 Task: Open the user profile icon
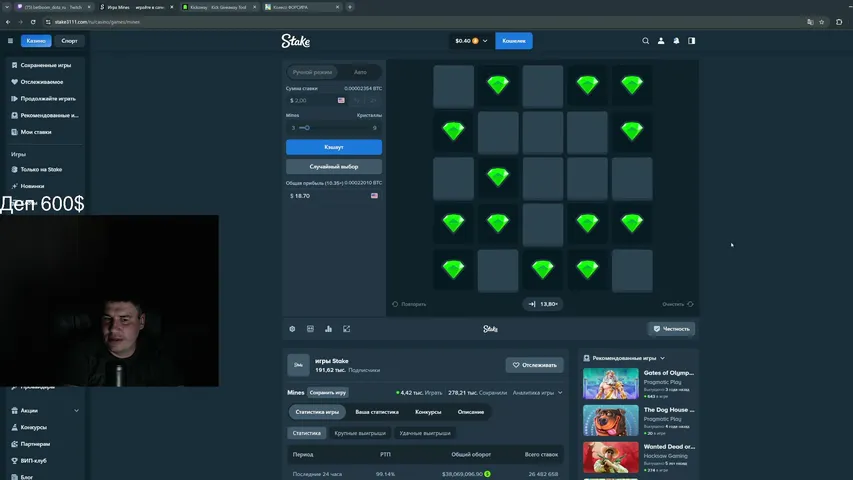click(661, 41)
